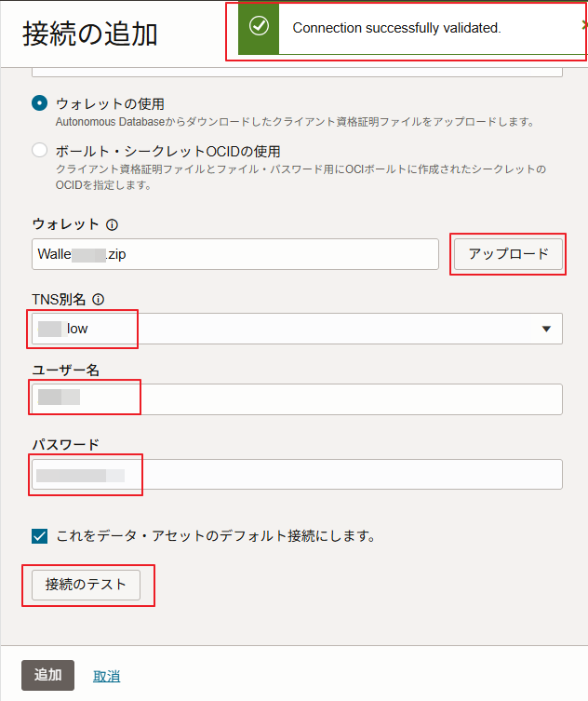Click the Connection successfully validated message

coord(396,28)
